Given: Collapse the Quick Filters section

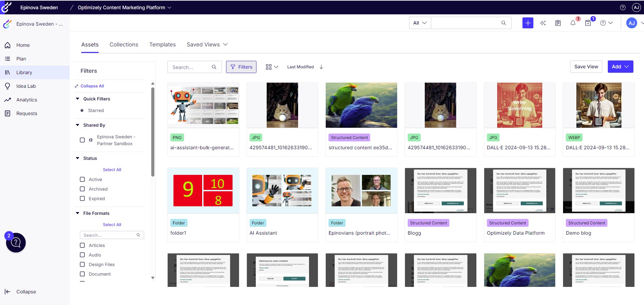Looking at the screenshot, I should (78, 99).
